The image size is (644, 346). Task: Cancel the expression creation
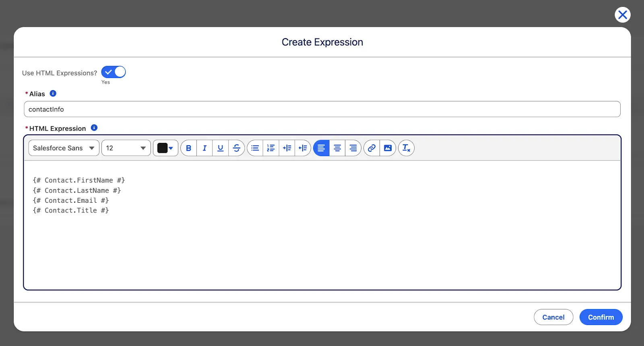[x=553, y=317]
